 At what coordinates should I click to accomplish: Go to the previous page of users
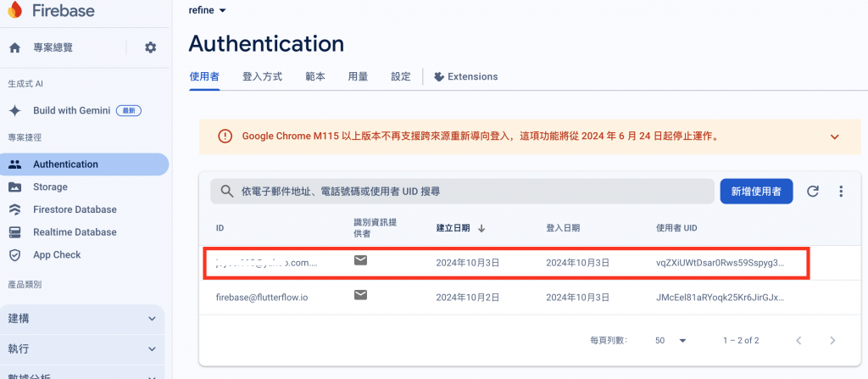tap(798, 340)
